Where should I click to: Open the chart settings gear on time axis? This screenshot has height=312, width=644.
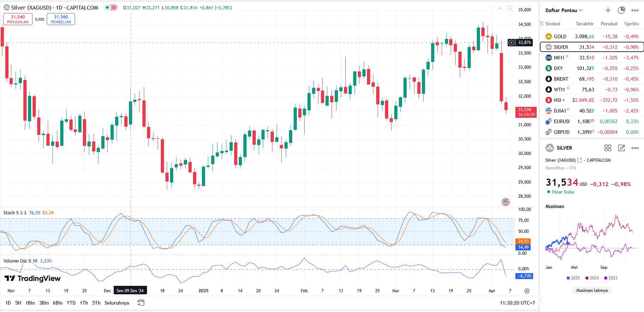click(x=527, y=291)
